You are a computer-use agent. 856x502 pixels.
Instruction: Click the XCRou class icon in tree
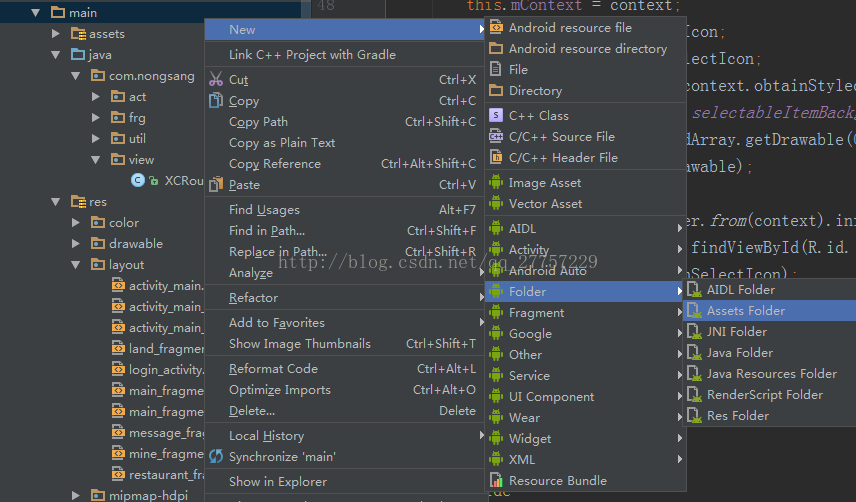pyautogui.click(x=138, y=180)
